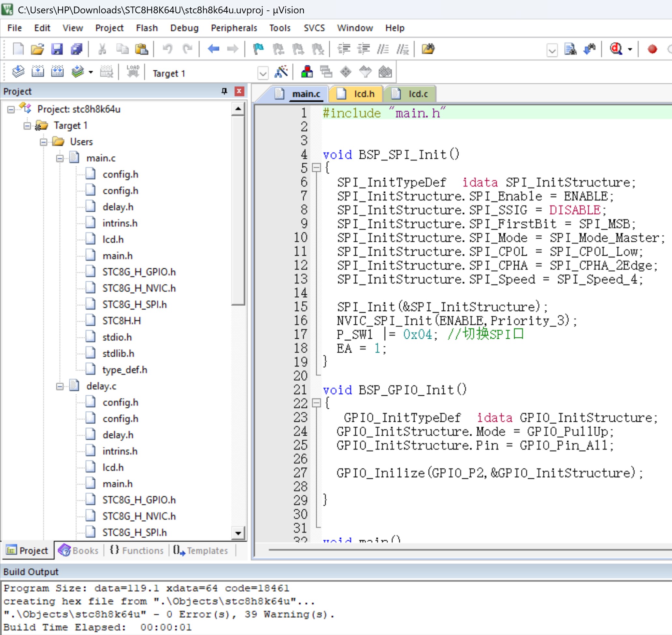Collapse main.c file node

[x=60, y=158]
